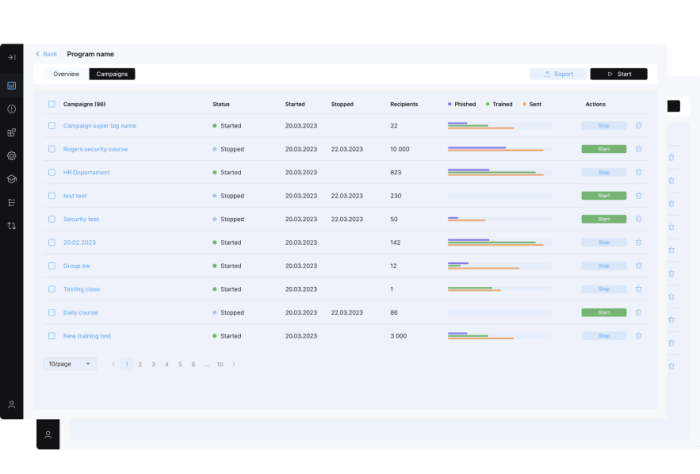The height and width of the screenshot is (474, 700).
Task: Click the alert circle icon in the sidebar
Action: [x=12, y=109]
